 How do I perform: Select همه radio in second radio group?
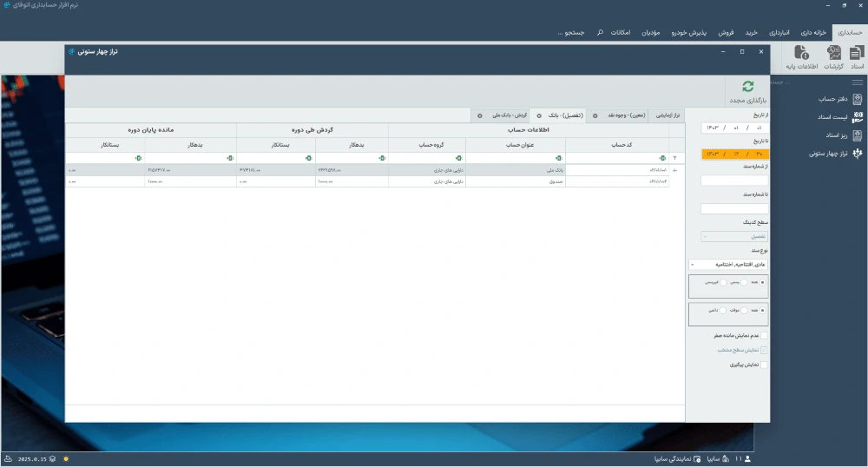(x=763, y=311)
